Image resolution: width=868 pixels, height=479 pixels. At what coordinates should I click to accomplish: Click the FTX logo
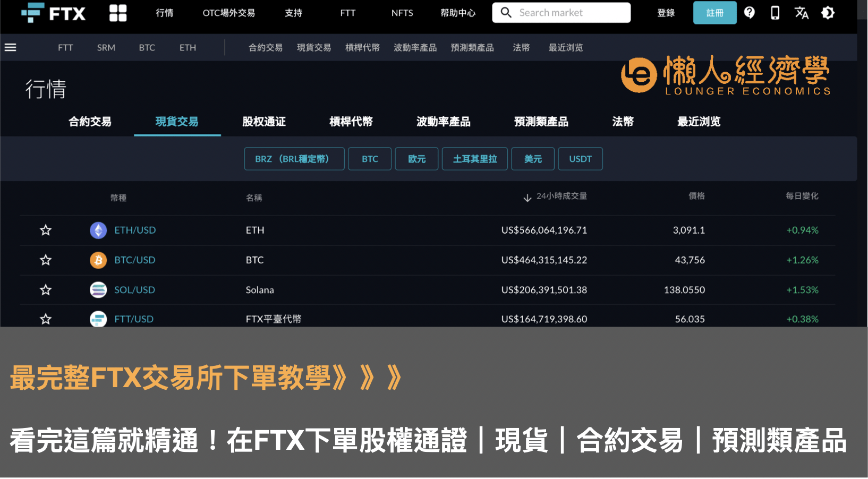coord(53,13)
